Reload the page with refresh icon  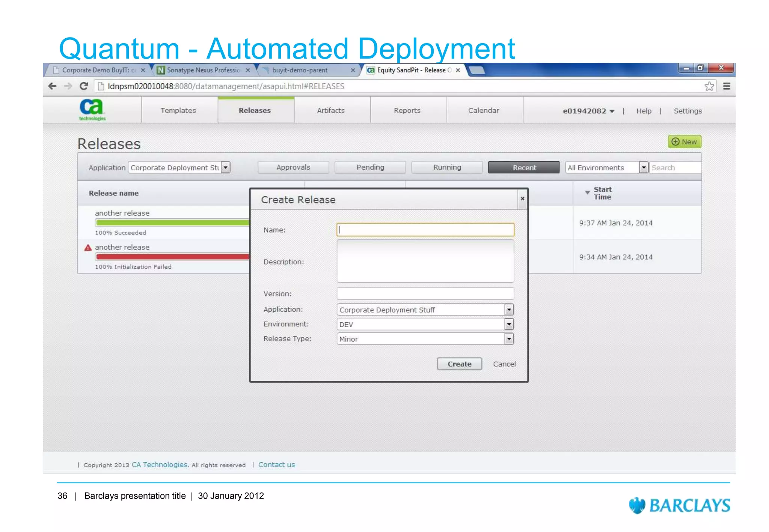[x=83, y=86]
